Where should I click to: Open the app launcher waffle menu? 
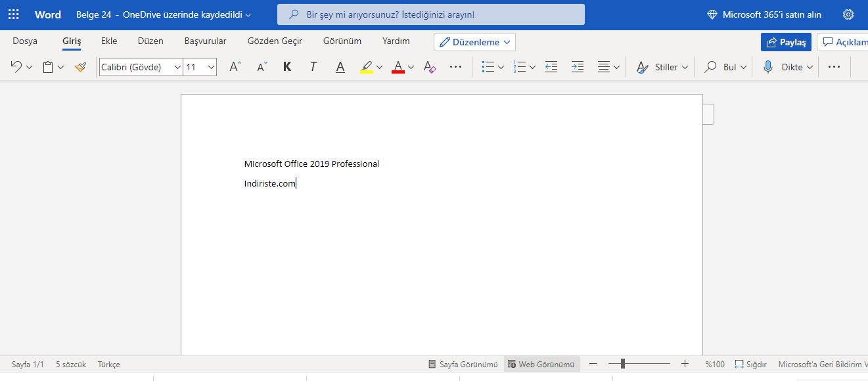click(x=13, y=14)
